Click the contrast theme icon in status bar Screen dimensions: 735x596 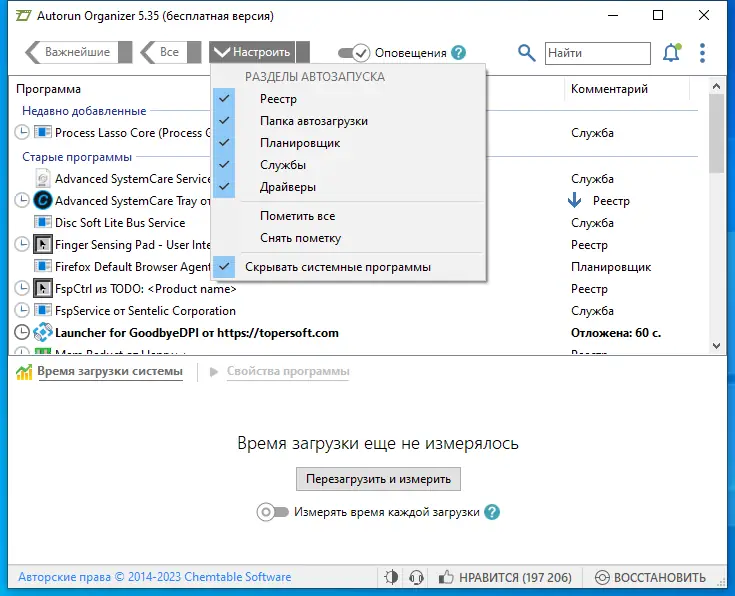click(391, 577)
